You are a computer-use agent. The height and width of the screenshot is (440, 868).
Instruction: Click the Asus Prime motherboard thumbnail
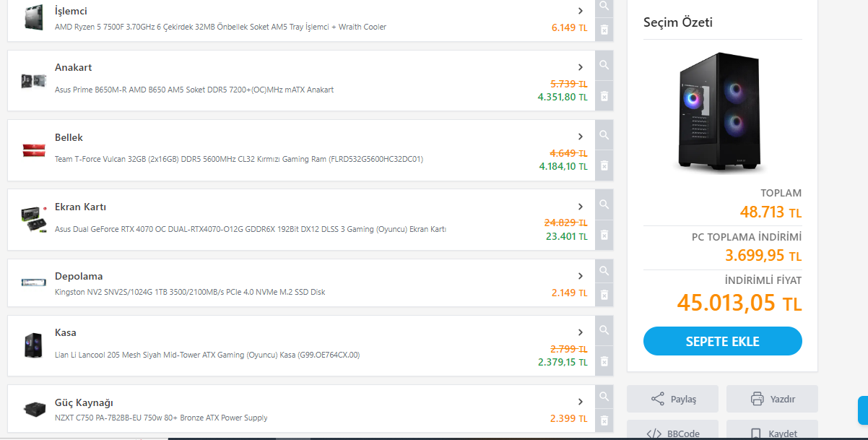coord(33,80)
